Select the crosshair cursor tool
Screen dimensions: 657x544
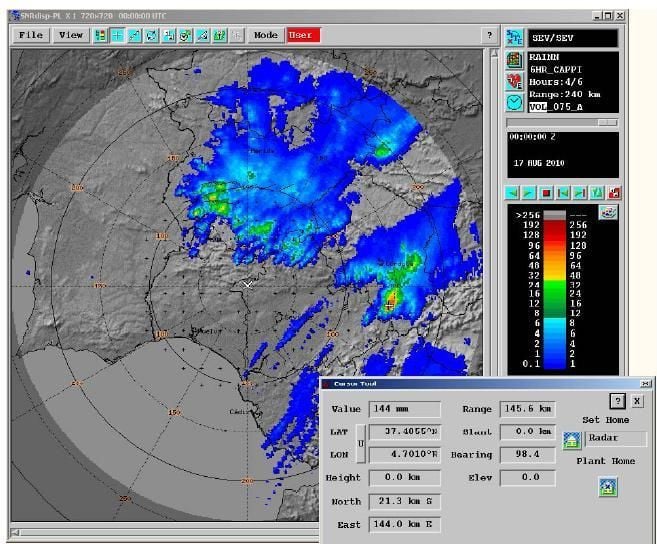coord(118,36)
